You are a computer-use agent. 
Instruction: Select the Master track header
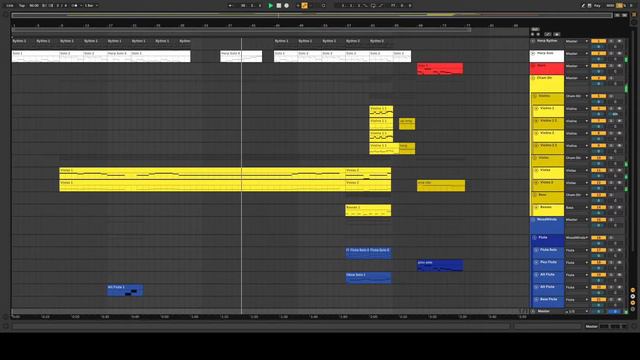(x=547, y=311)
